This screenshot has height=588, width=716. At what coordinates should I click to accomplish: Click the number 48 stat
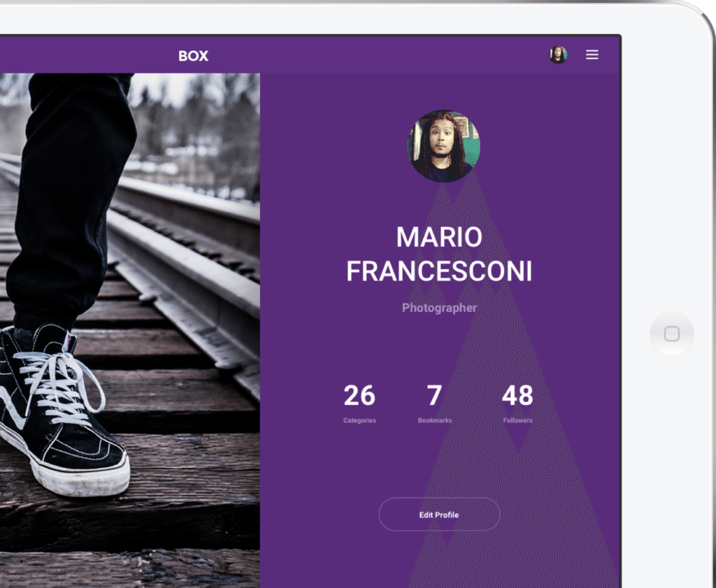click(x=517, y=396)
